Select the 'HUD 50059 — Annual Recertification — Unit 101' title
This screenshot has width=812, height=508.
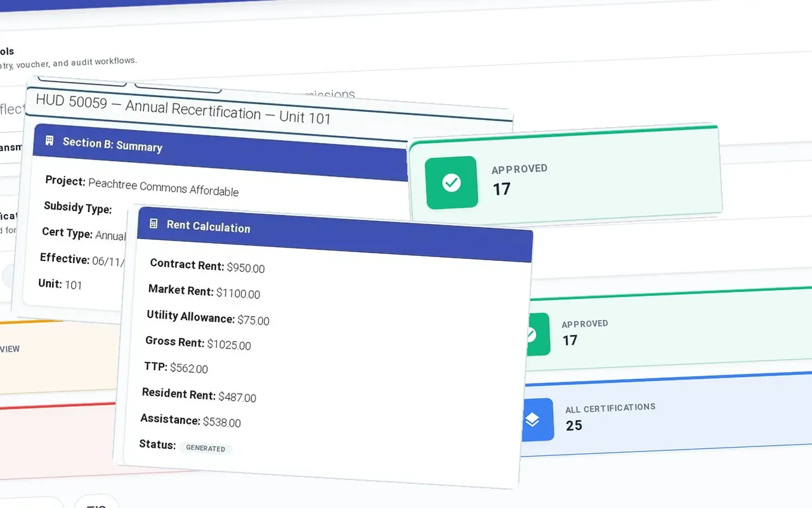(183, 109)
